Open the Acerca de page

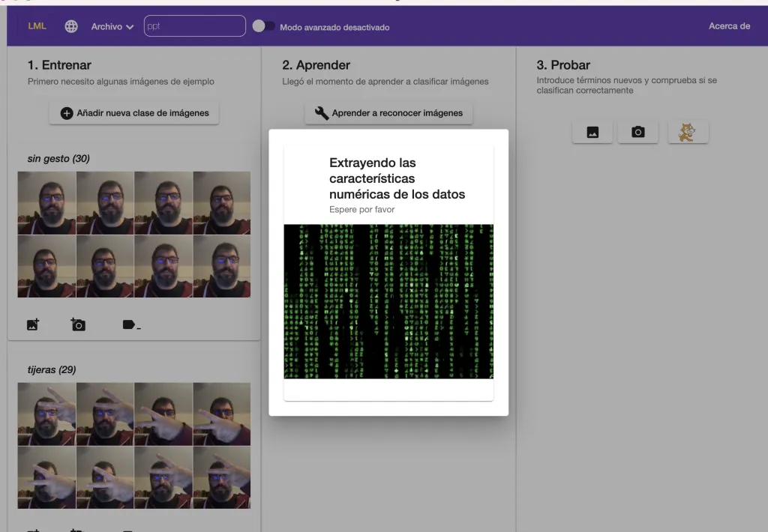729,26
